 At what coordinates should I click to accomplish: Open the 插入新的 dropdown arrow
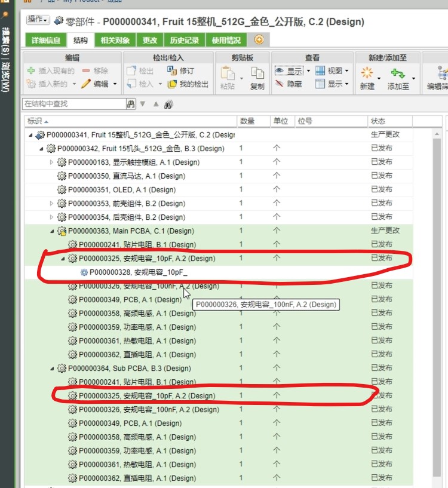pyautogui.click(x=74, y=84)
